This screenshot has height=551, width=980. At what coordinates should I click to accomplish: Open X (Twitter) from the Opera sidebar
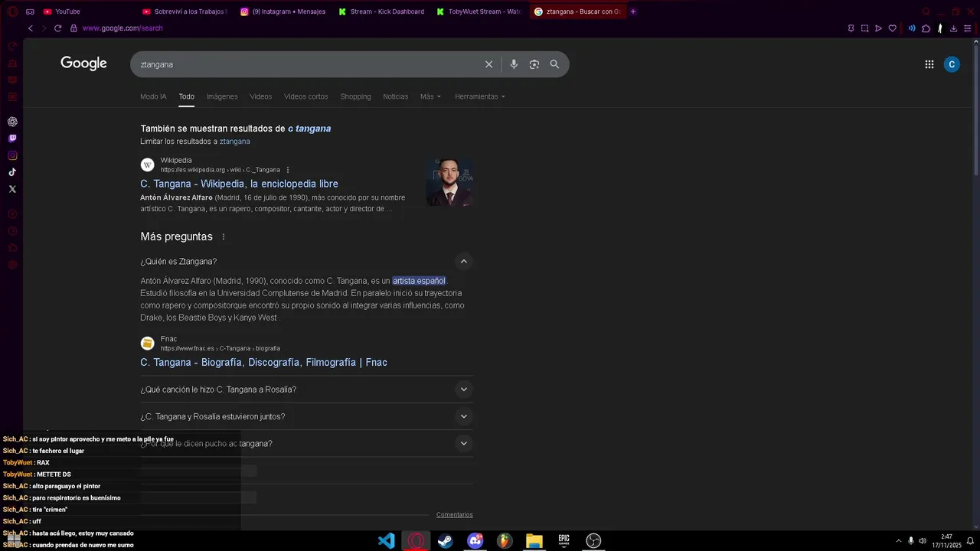12,189
